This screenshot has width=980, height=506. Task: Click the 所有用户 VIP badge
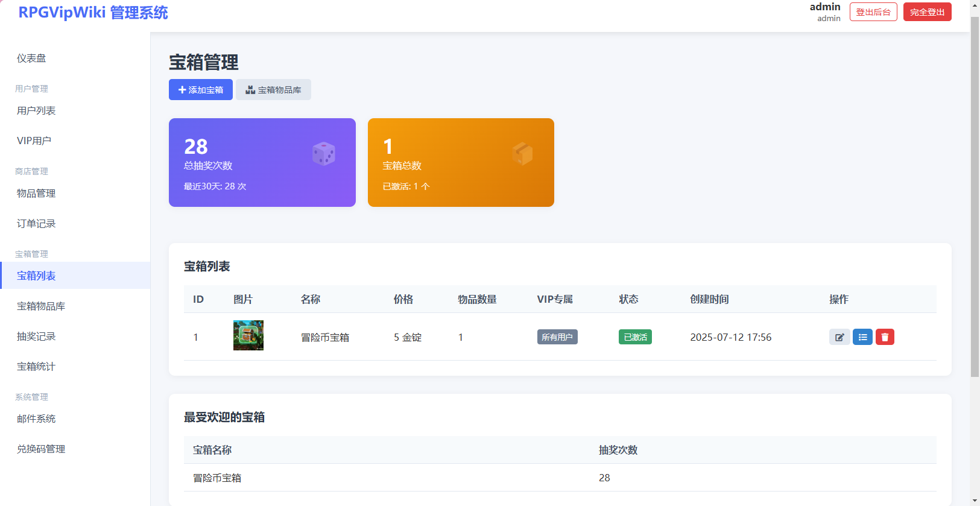[x=557, y=337]
